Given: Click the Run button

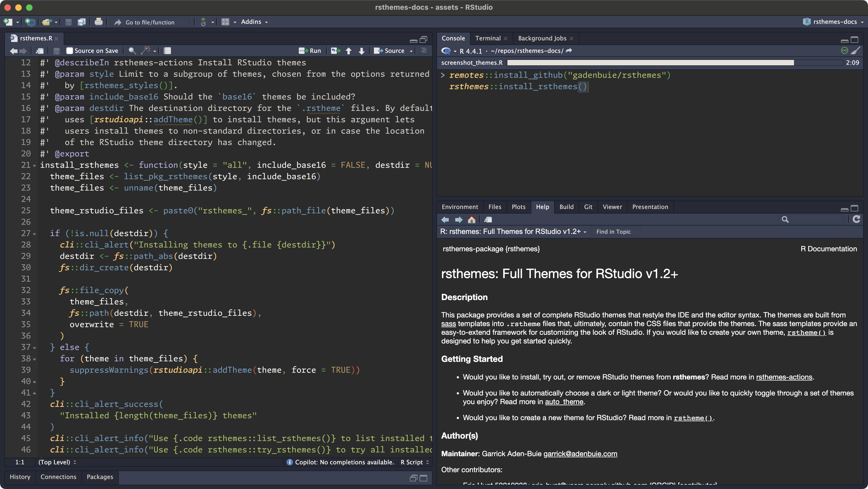Looking at the screenshot, I should (310, 50).
